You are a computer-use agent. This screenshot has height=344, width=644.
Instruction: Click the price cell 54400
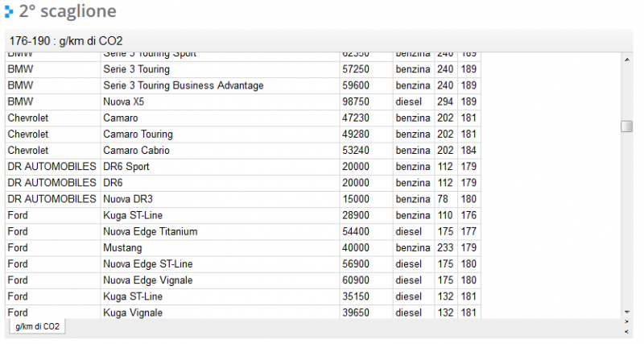point(366,231)
